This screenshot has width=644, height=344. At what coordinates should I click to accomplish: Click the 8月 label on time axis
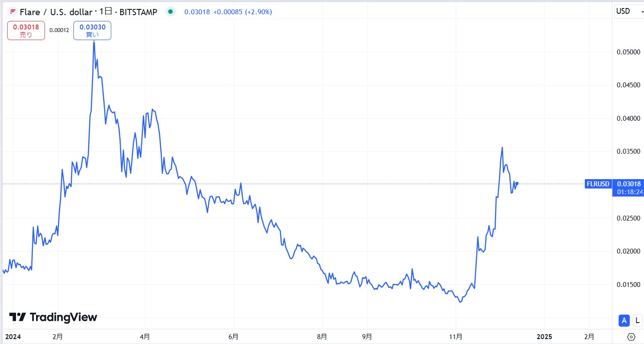coord(323,336)
